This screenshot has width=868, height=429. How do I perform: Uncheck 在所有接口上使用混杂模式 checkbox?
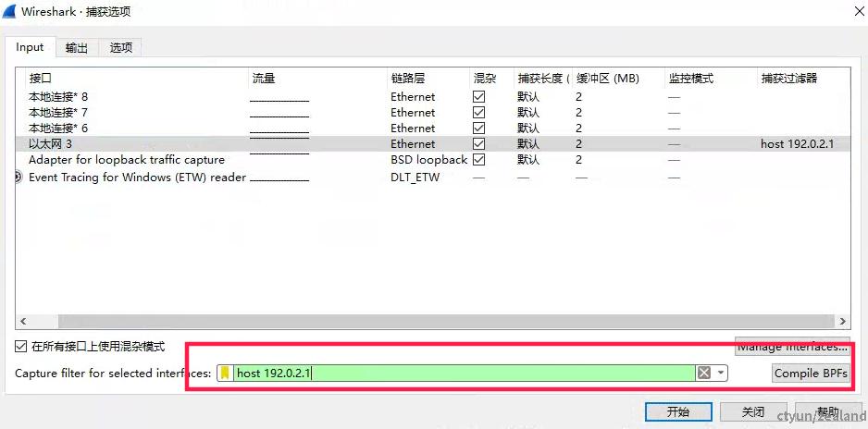[x=21, y=347]
